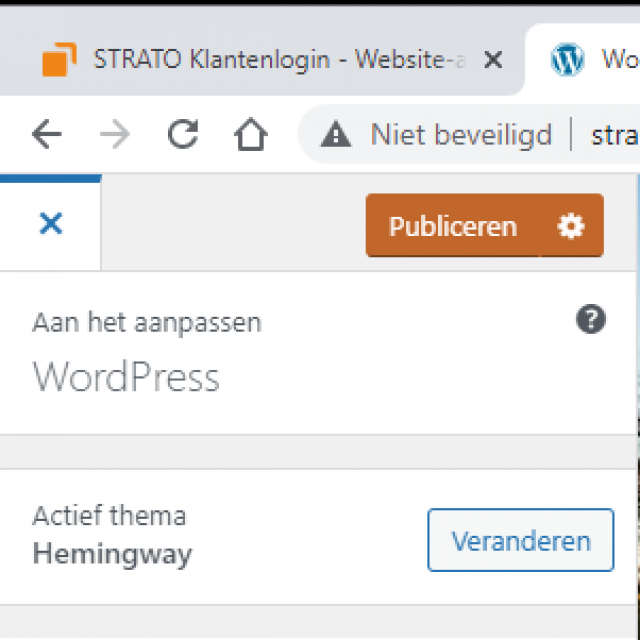Screen dimensions: 640x640
Task: Click the Publiceren button
Action: 453,226
